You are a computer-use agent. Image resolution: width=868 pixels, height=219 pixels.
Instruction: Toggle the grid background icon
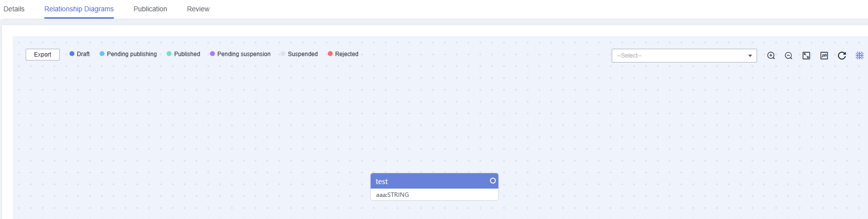(860, 56)
